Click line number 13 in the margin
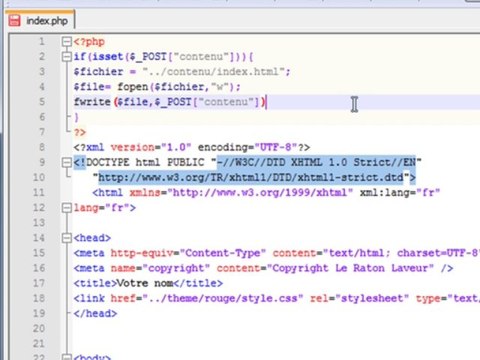The width and height of the screenshot is (480, 360). (x=39, y=223)
